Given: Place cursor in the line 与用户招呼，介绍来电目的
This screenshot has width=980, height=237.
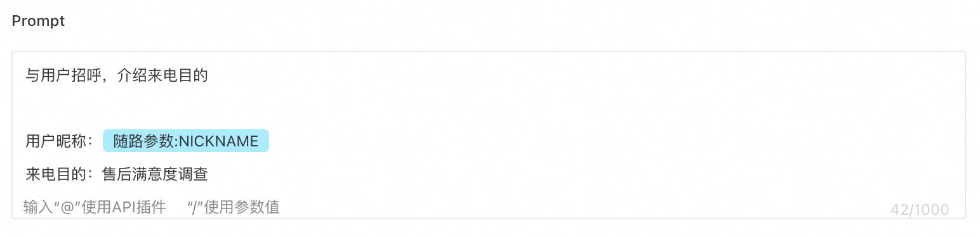Looking at the screenshot, I should [x=117, y=77].
